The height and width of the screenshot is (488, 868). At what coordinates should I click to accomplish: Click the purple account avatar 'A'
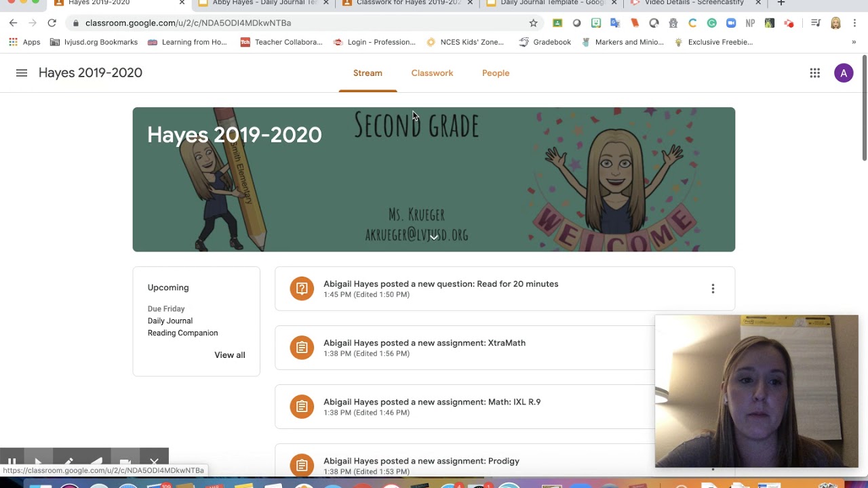tap(844, 73)
